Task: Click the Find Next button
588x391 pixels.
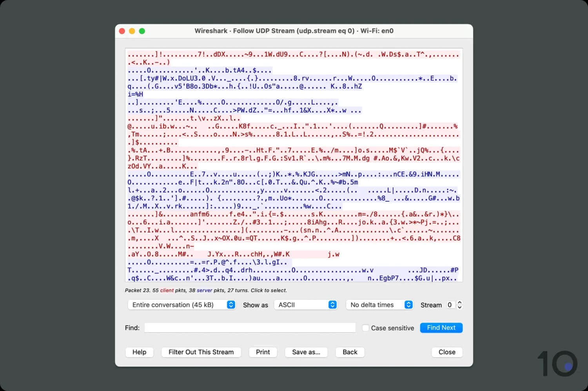Action: [441, 328]
